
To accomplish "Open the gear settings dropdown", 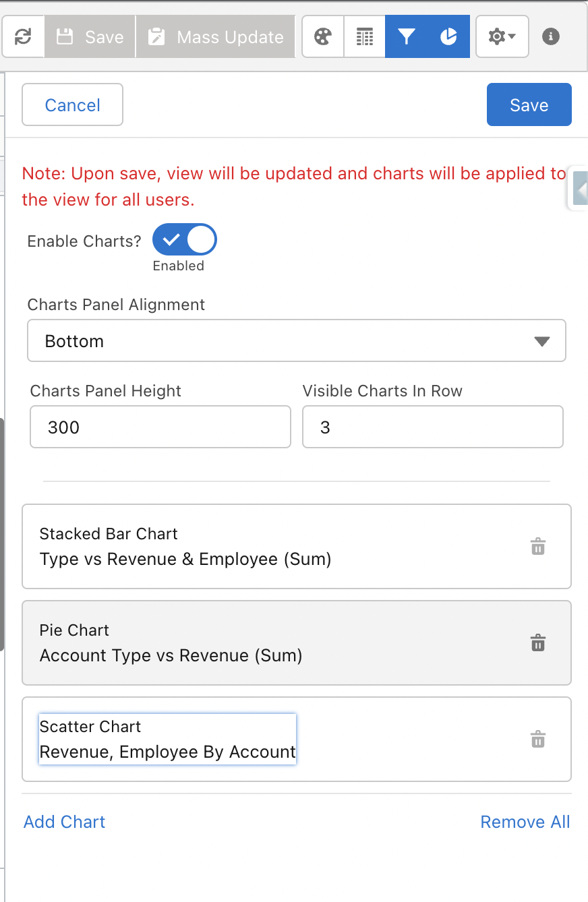I will [502, 36].
